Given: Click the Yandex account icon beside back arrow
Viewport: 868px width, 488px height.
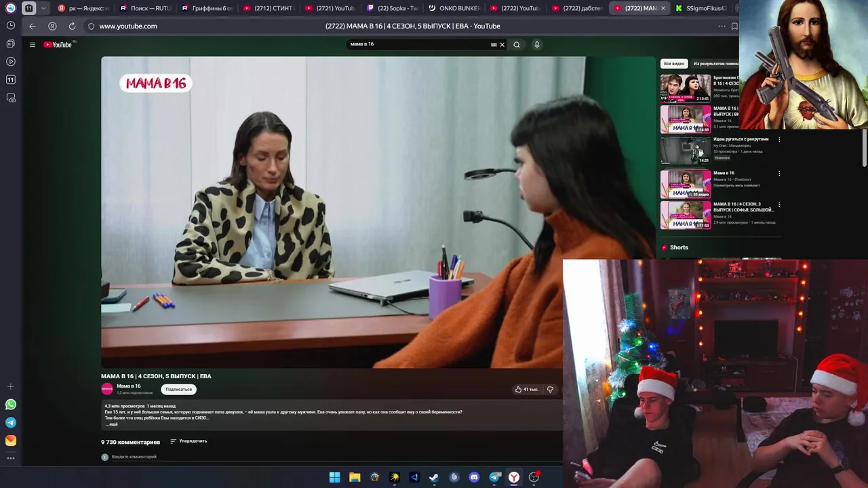Looking at the screenshot, I should coord(52,26).
